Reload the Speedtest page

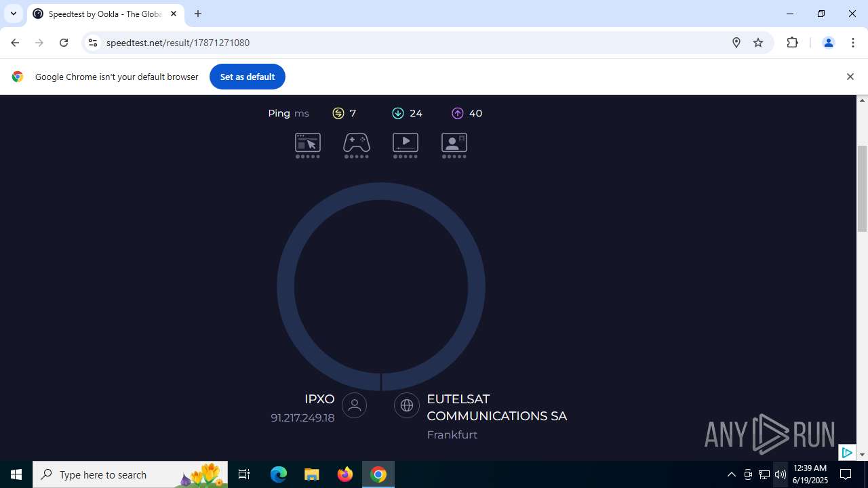click(64, 43)
